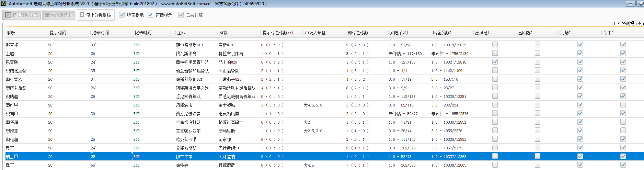Click the window restore button in title bar
This screenshot has height=170, width=644.
pos(641,4)
